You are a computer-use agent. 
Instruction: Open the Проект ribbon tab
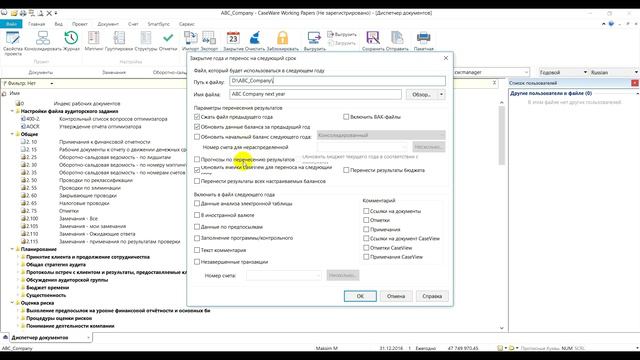80,24
